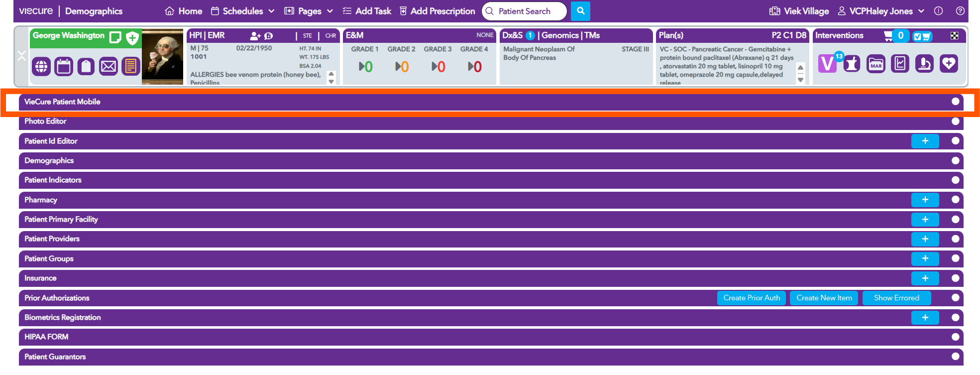Switch to the Genomics tab

tap(560, 35)
